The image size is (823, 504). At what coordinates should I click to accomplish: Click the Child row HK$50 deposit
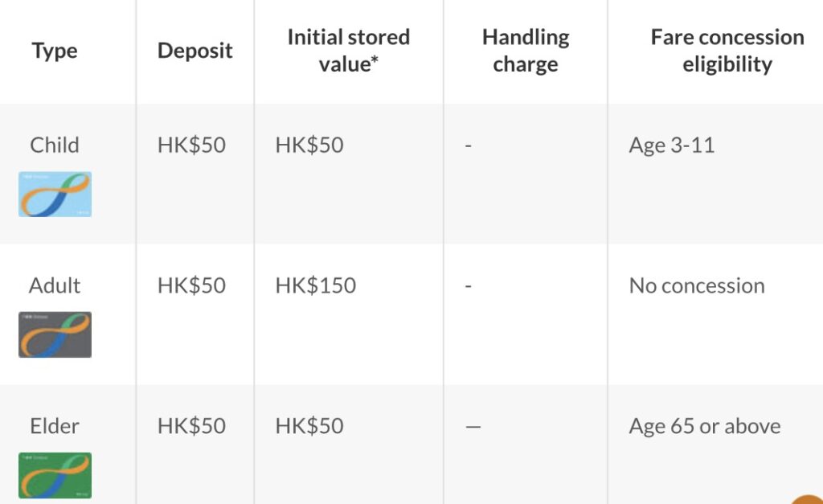click(191, 145)
